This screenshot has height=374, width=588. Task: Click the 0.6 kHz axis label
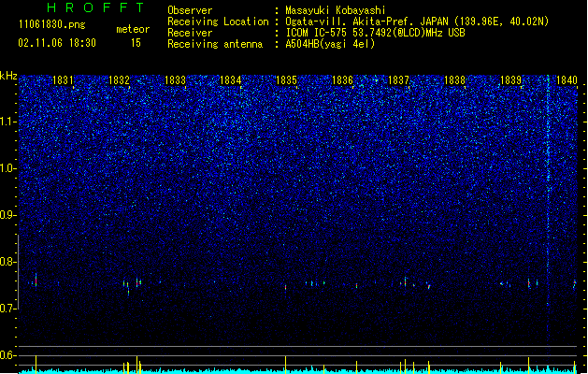7,355
